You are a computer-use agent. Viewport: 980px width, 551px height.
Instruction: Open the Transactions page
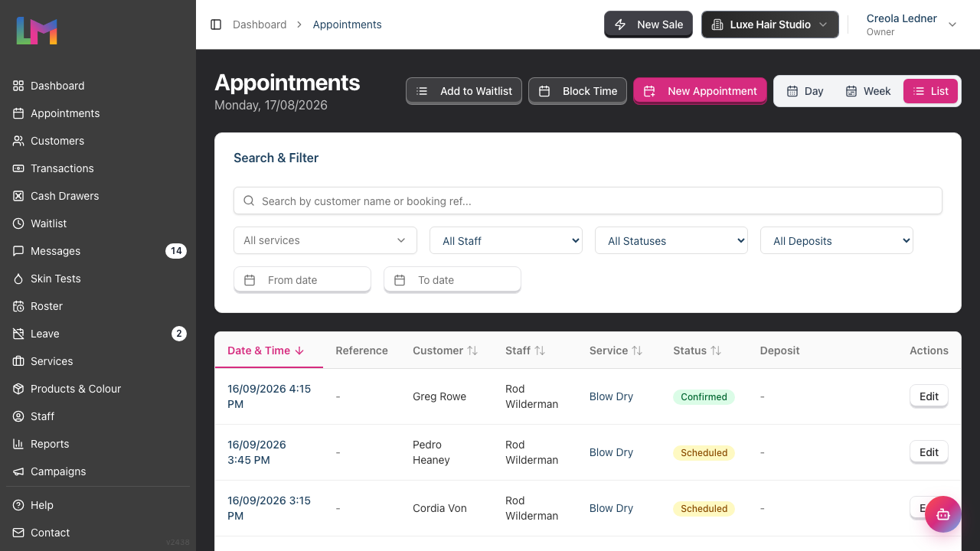(x=98, y=168)
